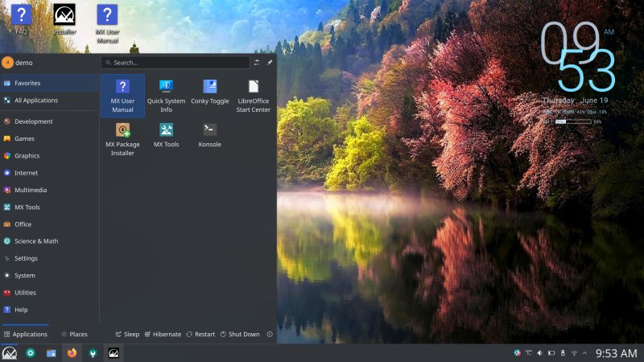Click the demo username text
This screenshot has height=362, width=644.
point(24,63)
